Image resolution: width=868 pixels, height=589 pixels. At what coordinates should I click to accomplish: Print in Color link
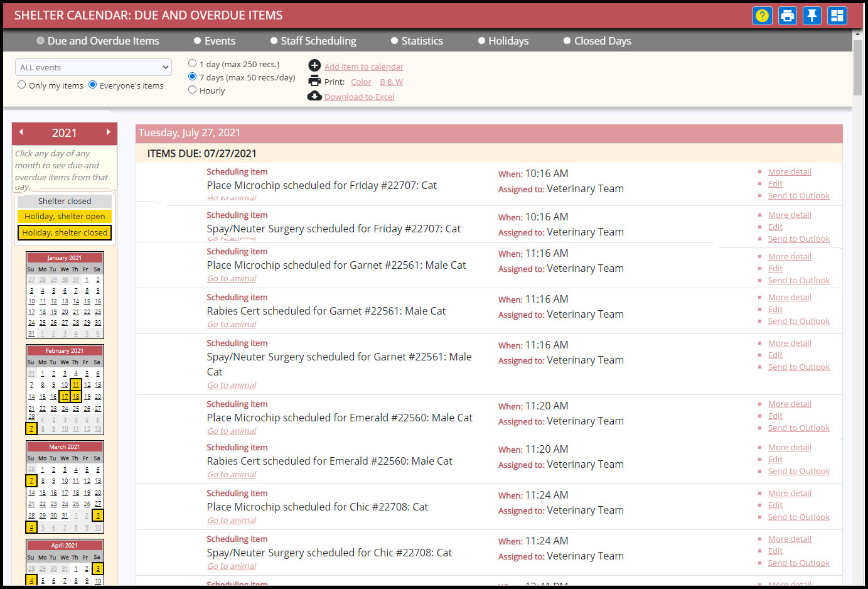(x=361, y=82)
